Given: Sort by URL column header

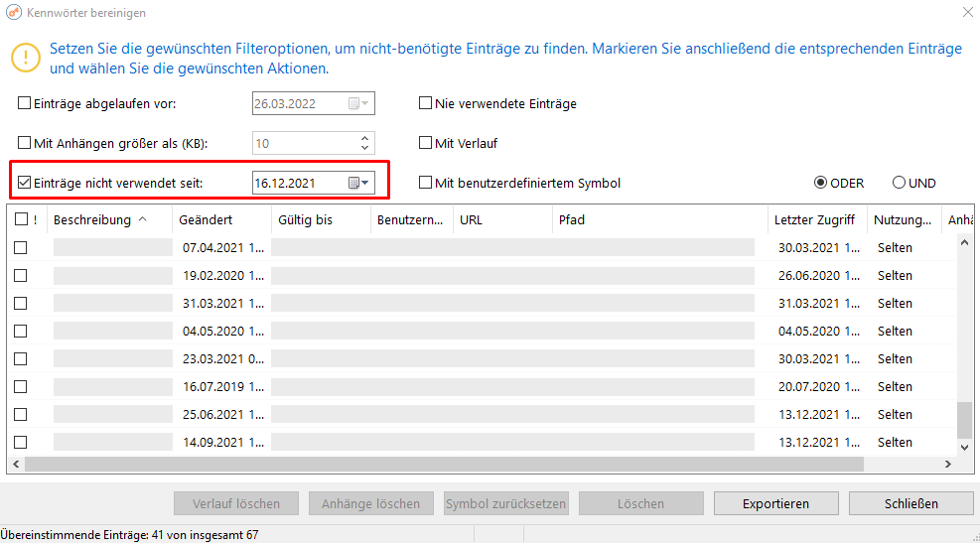Looking at the screenshot, I should (502, 220).
